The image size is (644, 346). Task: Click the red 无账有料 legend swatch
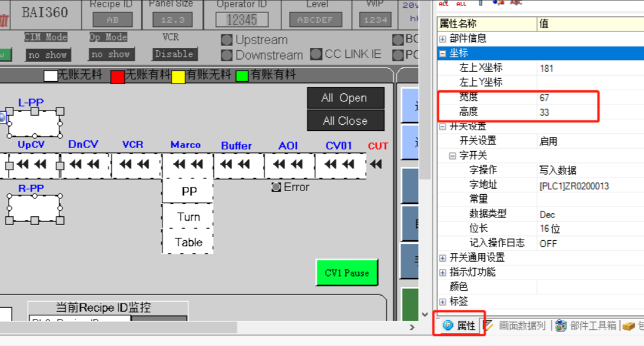coord(117,77)
